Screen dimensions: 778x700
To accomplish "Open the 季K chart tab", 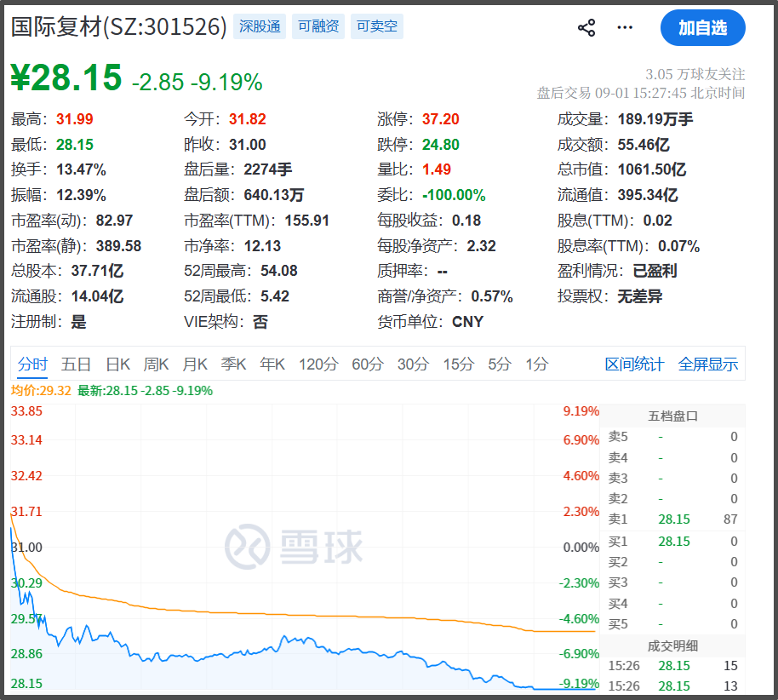I will point(234,364).
